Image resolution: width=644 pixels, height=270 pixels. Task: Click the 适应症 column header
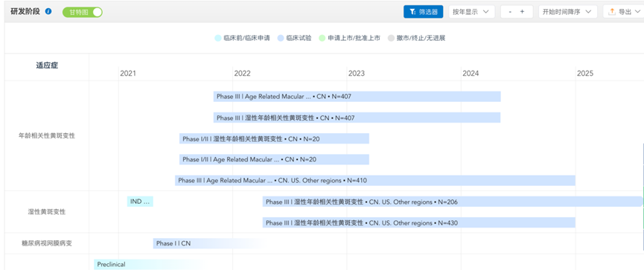pos(47,65)
